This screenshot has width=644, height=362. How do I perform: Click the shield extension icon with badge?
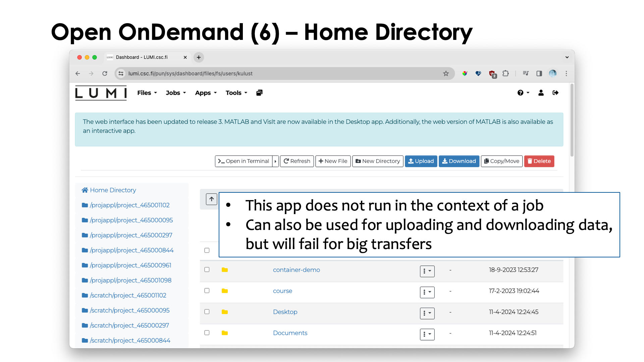[x=492, y=74]
